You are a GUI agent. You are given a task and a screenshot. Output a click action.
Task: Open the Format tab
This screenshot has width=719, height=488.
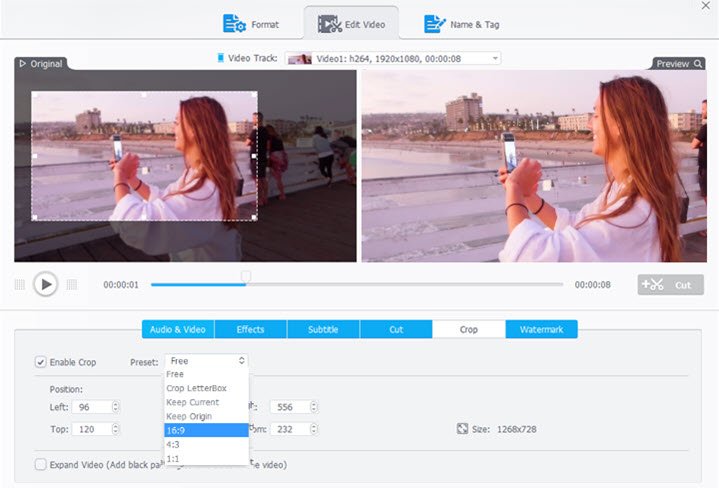coord(251,23)
